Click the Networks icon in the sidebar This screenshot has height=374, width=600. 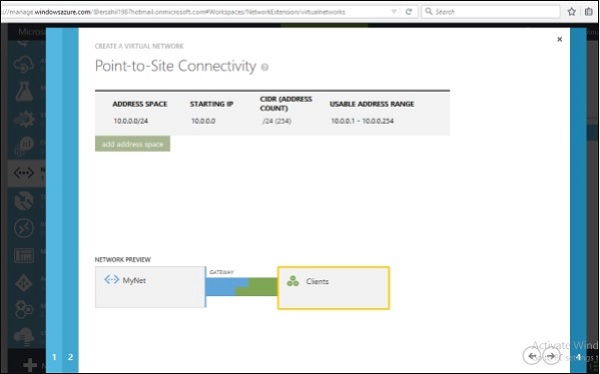24,173
